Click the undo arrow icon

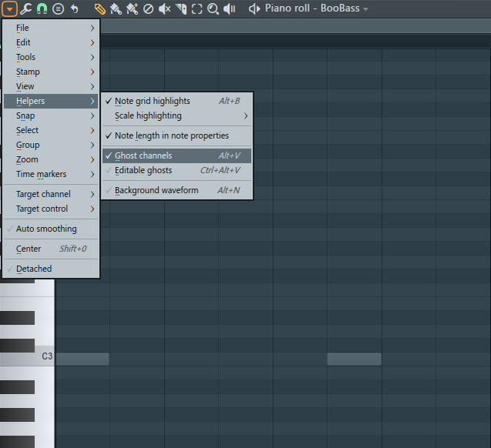75,8
